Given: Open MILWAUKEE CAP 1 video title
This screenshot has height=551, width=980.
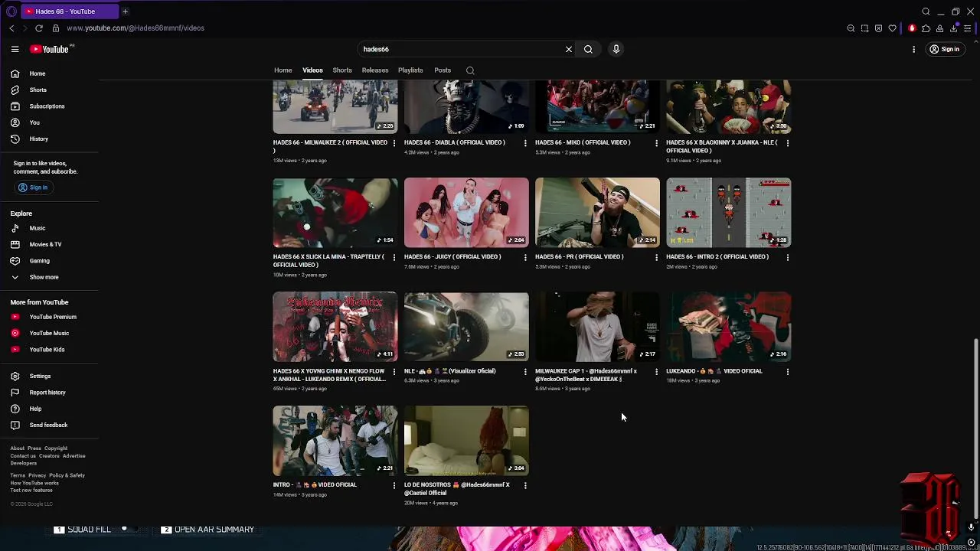Looking at the screenshot, I should 586,375.
